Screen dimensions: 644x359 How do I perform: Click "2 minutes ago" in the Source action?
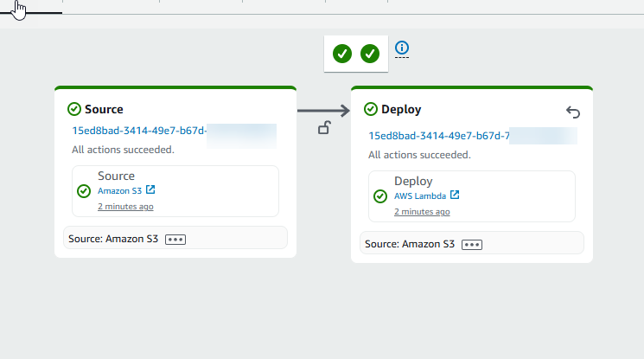(125, 207)
